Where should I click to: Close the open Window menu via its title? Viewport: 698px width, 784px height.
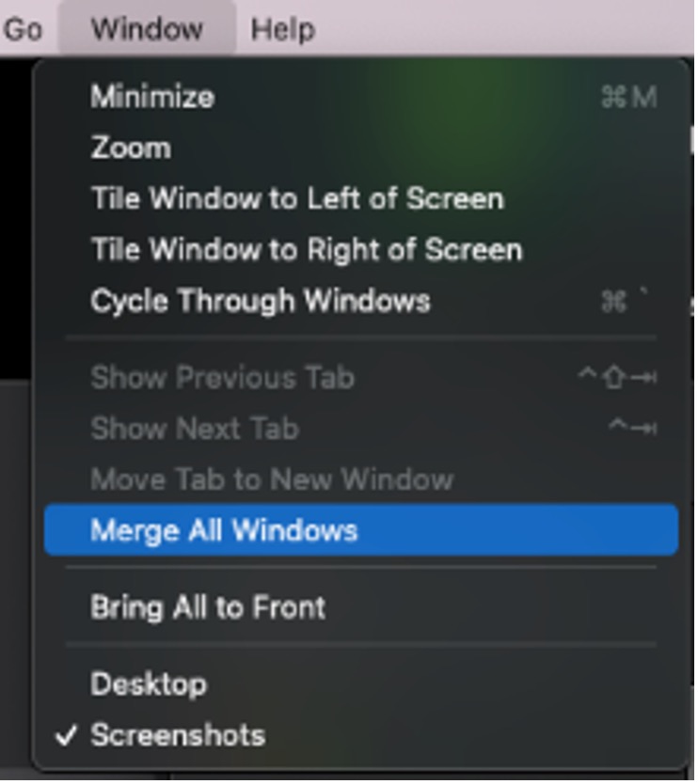coord(147,29)
